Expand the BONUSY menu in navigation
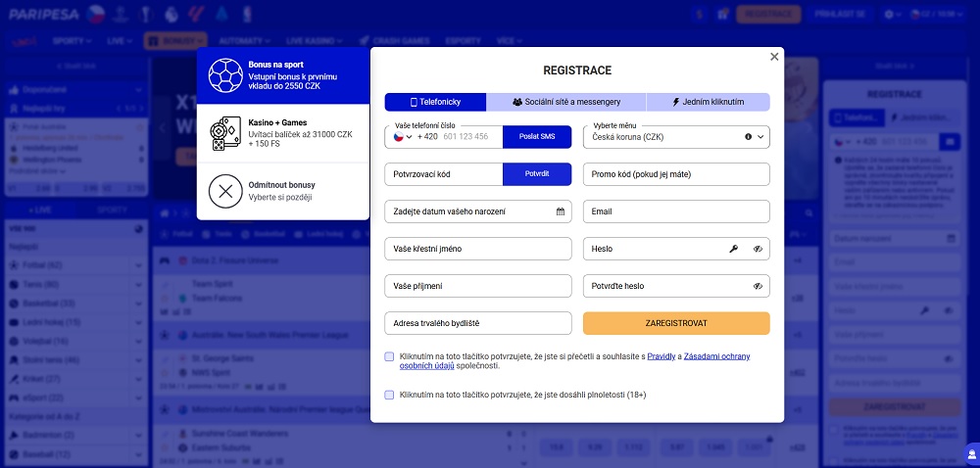Viewport: 980px width, 468px height. tap(170, 41)
